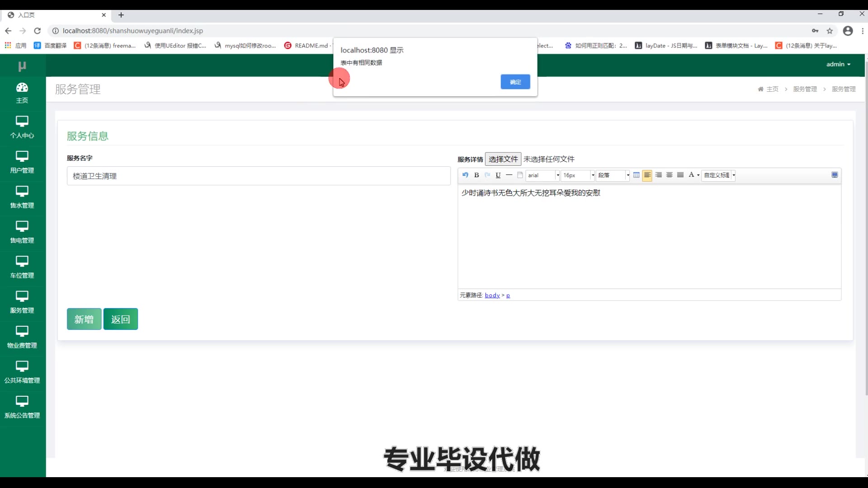Click the justify alignment icon

click(680, 175)
